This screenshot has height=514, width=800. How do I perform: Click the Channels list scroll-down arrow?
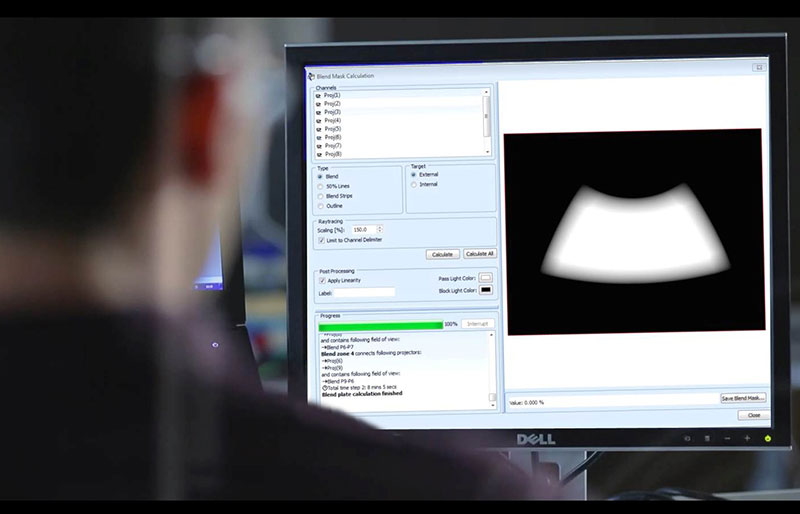[x=488, y=152]
